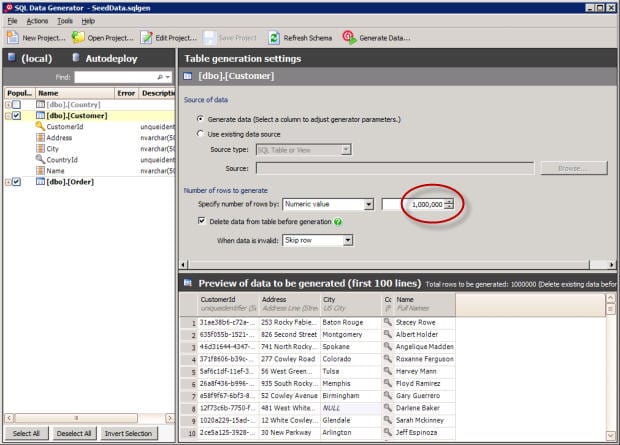Expand the [dbo].[Order] tree node
The height and width of the screenshot is (445, 620).
click(x=8, y=182)
